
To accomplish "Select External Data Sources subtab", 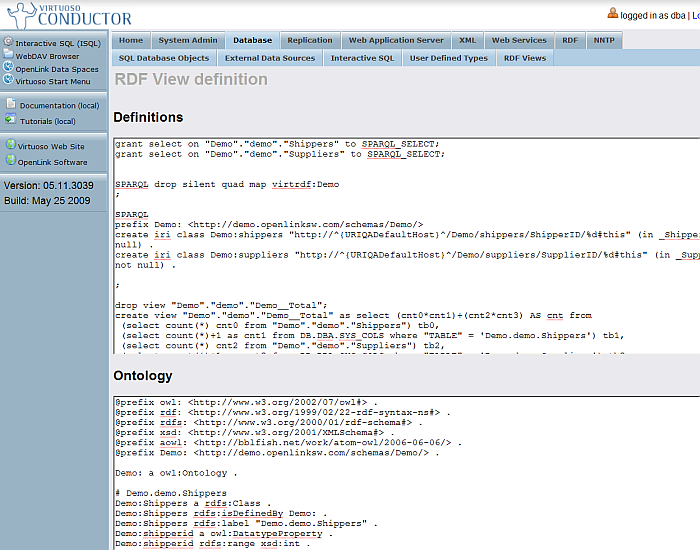I will [270, 58].
